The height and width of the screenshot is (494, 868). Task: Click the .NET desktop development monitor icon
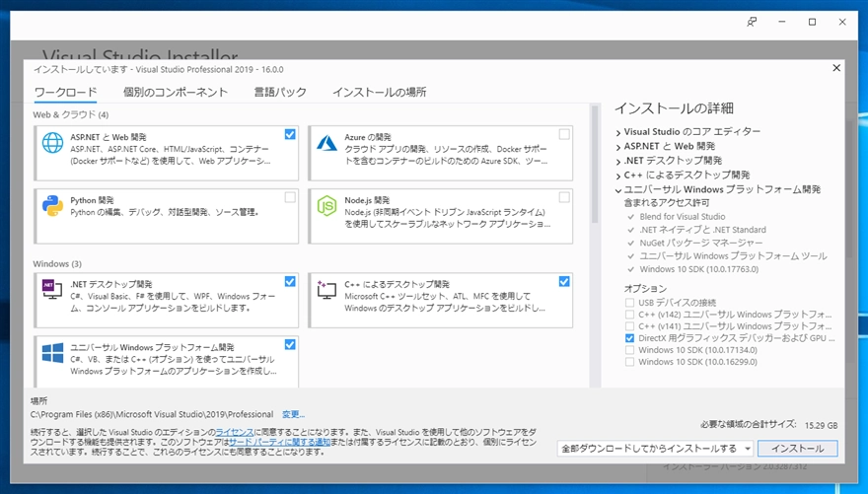[x=52, y=289]
